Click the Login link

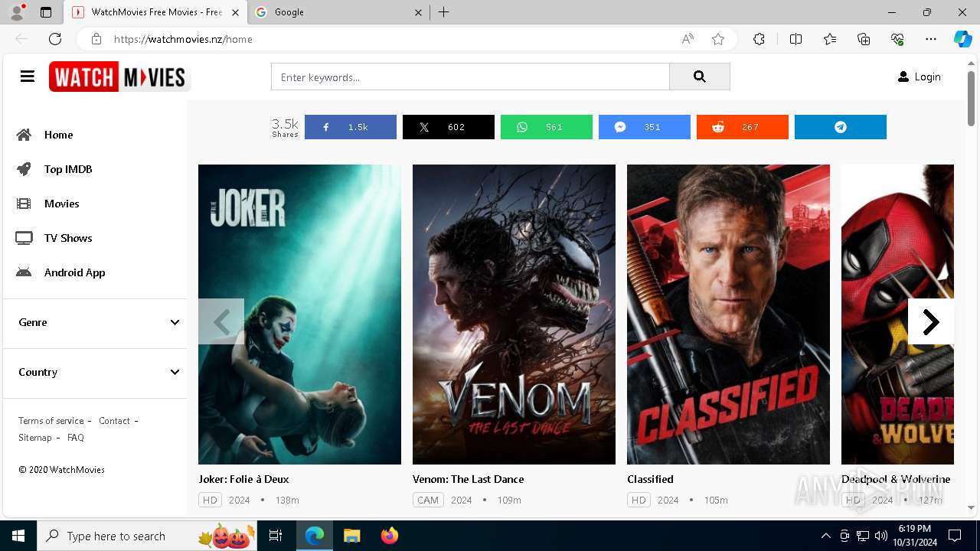tap(927, 77)
